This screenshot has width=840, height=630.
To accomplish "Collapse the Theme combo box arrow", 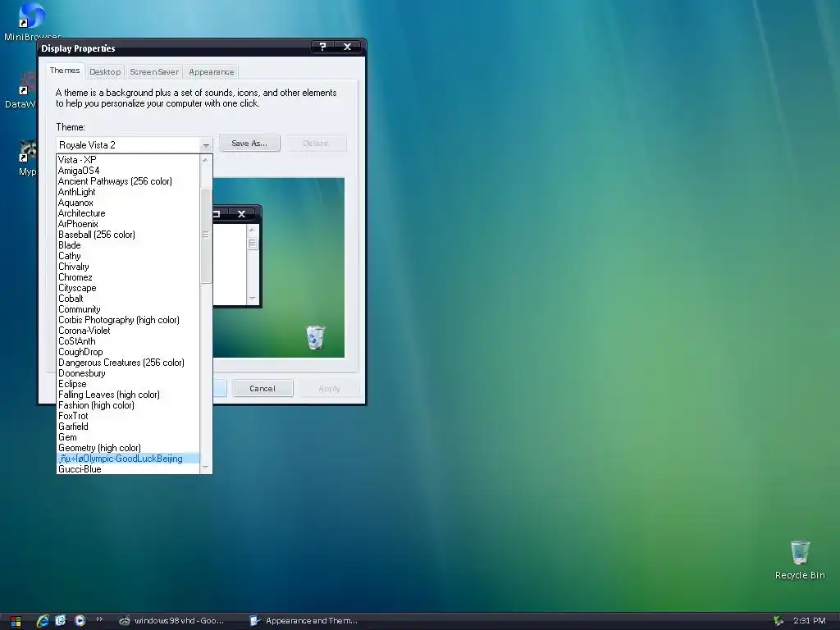I will click(206, 145).
